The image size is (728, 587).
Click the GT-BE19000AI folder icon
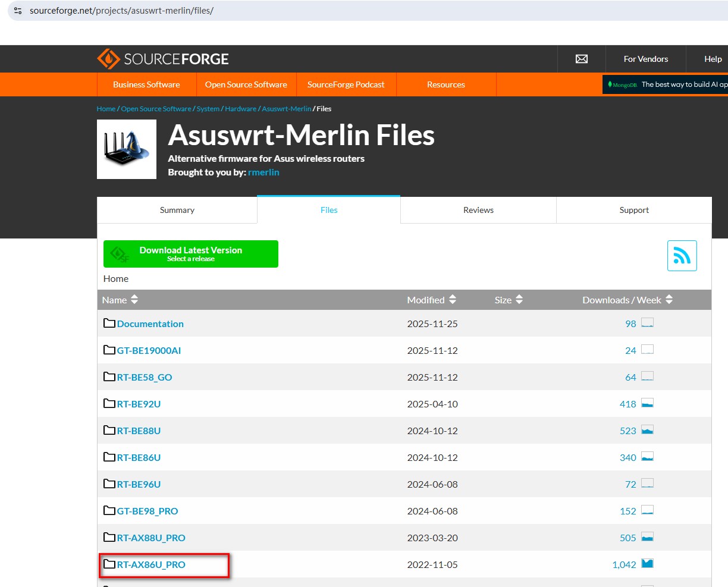[109, 350]
